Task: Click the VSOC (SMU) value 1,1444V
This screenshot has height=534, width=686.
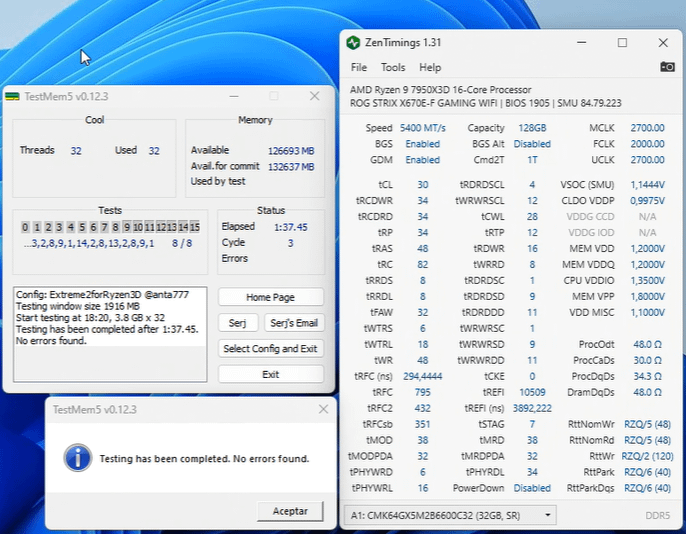Action: (x=648, y=185)
